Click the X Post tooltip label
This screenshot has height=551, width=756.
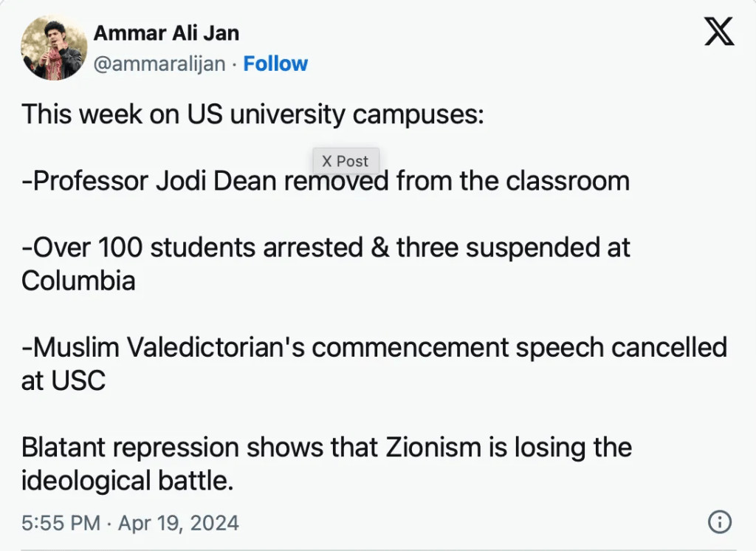345,161
